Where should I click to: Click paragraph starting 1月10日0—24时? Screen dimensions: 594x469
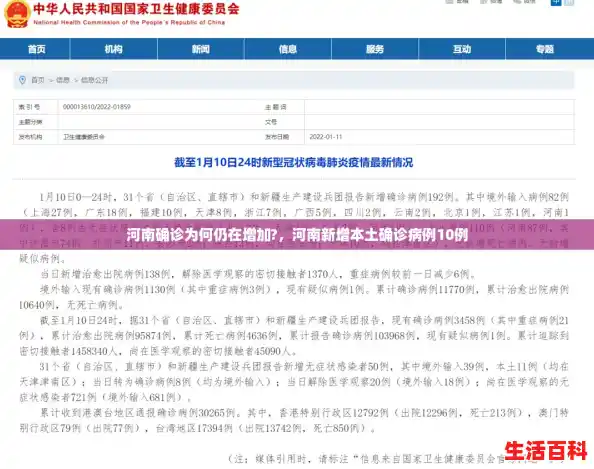pyautogui.click(x=294, y=227)
